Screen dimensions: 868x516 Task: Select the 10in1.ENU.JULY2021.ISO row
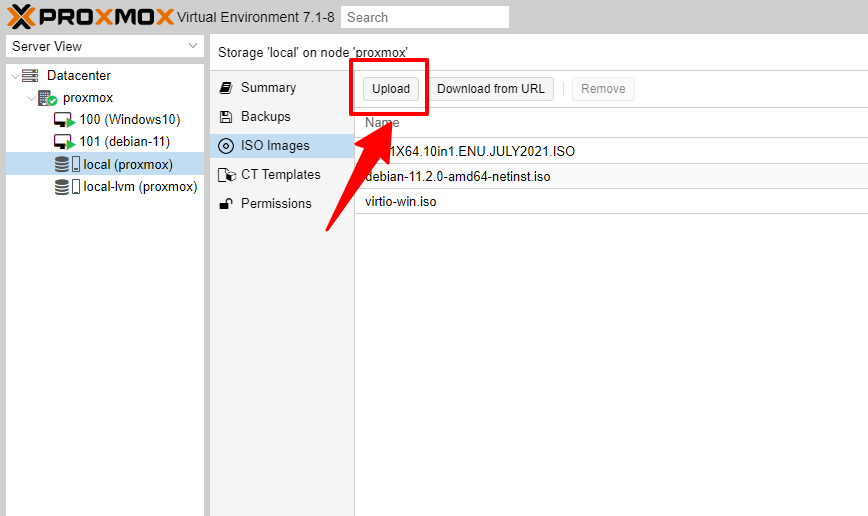(x=611, y=151)
